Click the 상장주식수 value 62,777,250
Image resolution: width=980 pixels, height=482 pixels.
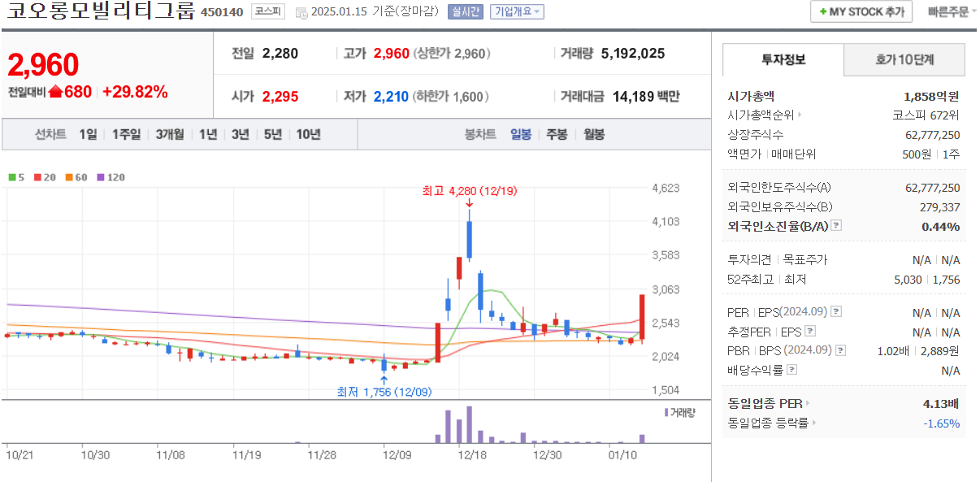932,135
